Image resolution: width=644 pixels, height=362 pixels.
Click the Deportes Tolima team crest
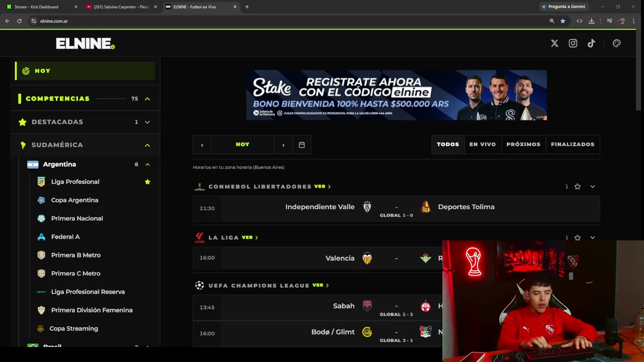[426, 207]
